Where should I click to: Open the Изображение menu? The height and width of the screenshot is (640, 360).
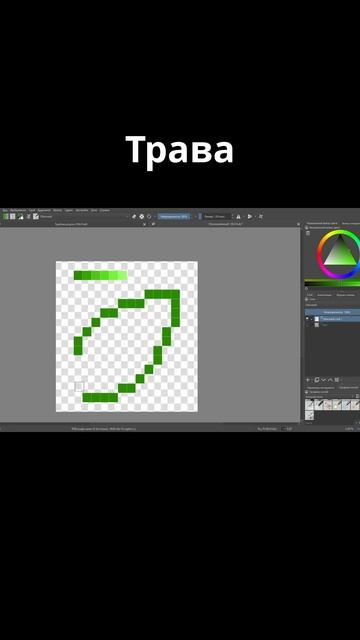pos(18,210)
